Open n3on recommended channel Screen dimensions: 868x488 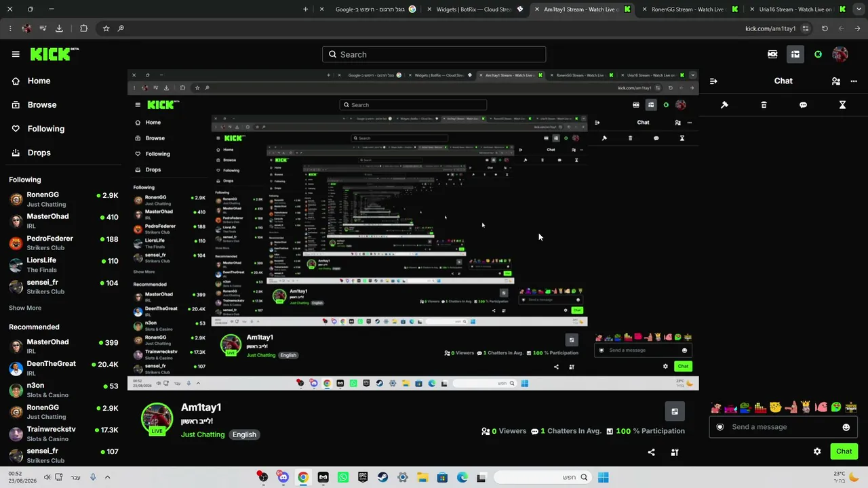(64, 390)
